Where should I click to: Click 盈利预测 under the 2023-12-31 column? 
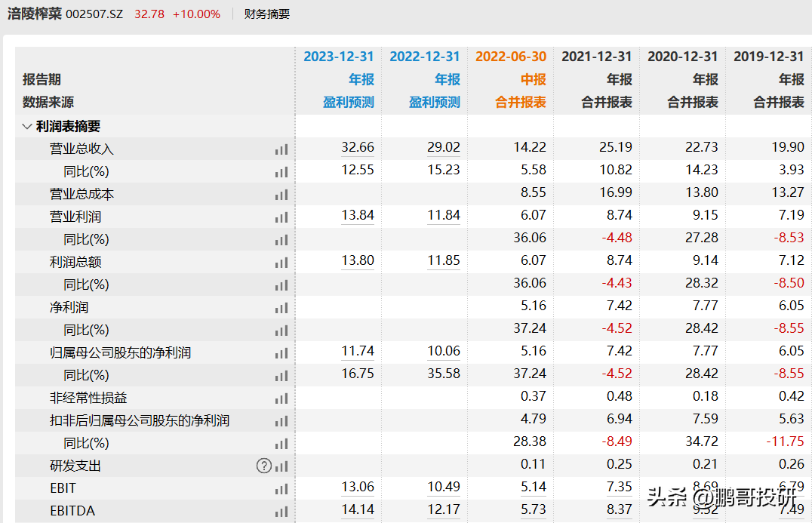[349, 102]
